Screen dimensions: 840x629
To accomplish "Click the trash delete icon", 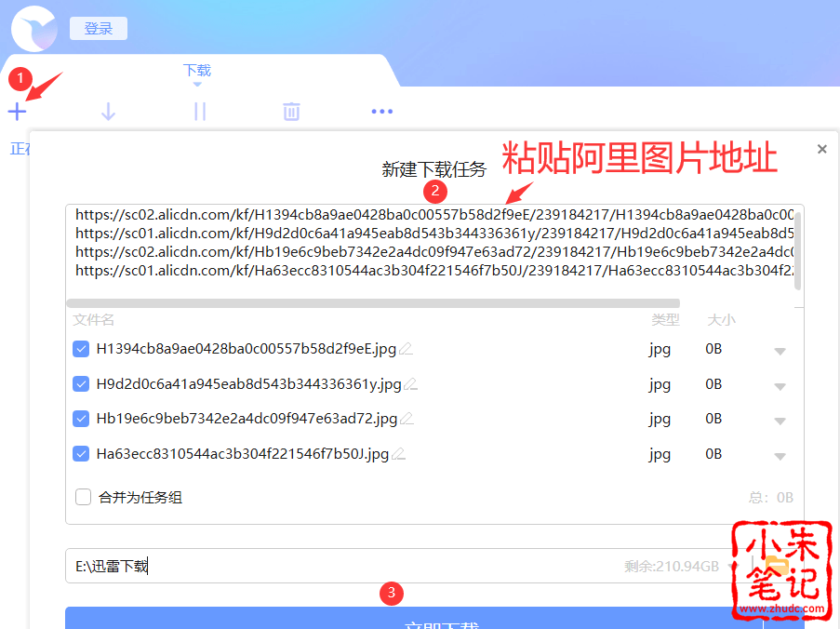I will 291,112.
